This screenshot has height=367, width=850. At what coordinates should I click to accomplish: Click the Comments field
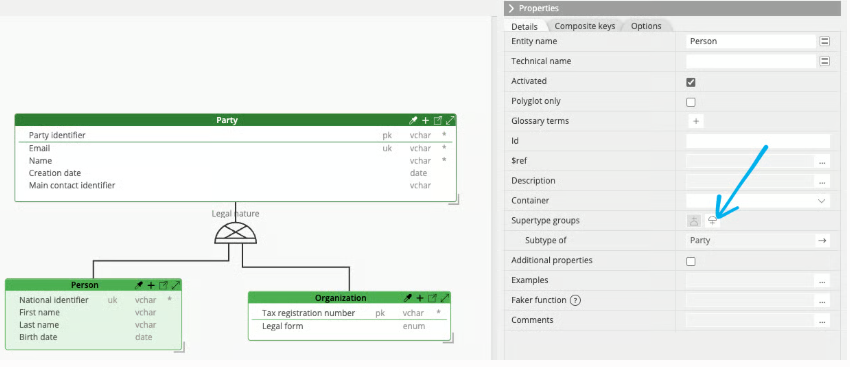(x=751, y=320)
